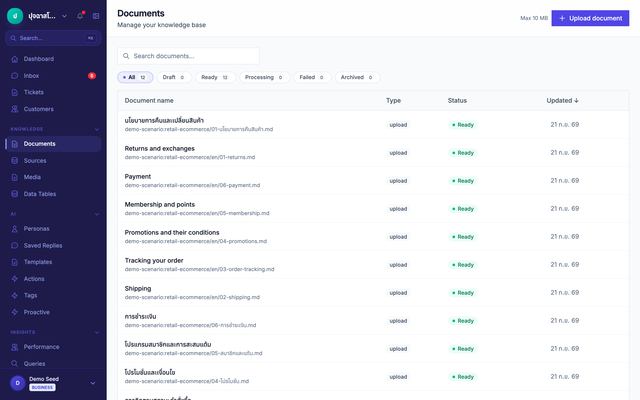The height and width of the screenshot is (400, 640).
Task: Collapse the AI section
Action: 97,214
